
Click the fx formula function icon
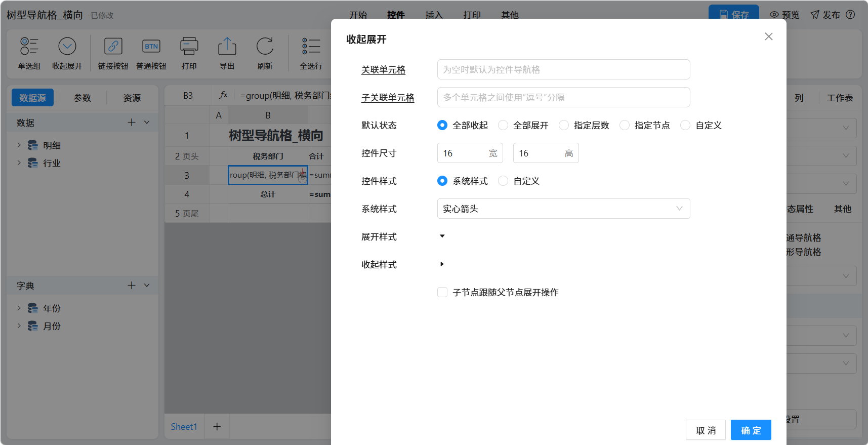click(223, 95)
